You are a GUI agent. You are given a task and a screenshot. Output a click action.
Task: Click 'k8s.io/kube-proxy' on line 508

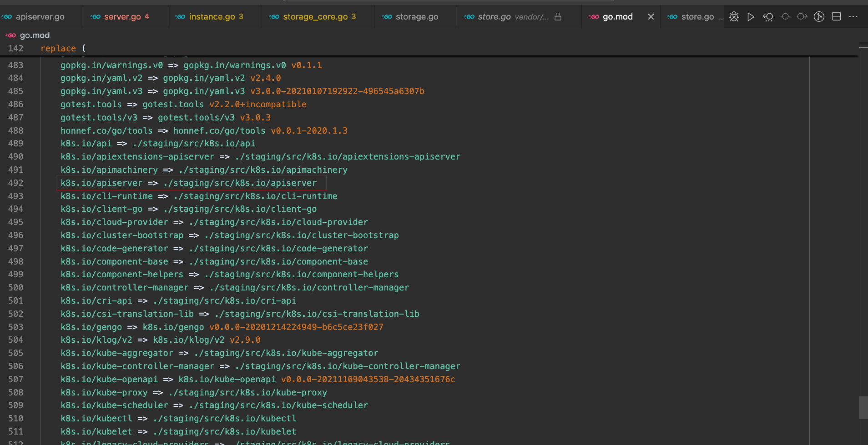[104, 393]
